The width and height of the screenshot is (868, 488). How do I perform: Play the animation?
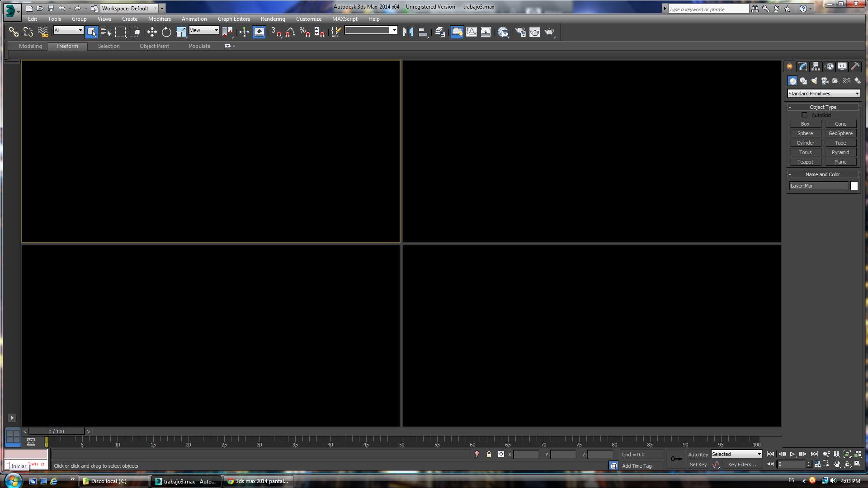pyautogui.click(x=793, y=454)
